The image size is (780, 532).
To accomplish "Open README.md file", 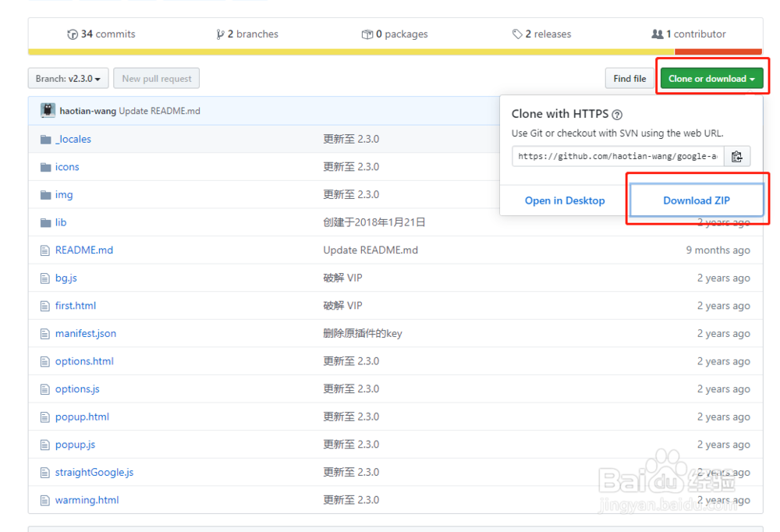I will [84, 250].
